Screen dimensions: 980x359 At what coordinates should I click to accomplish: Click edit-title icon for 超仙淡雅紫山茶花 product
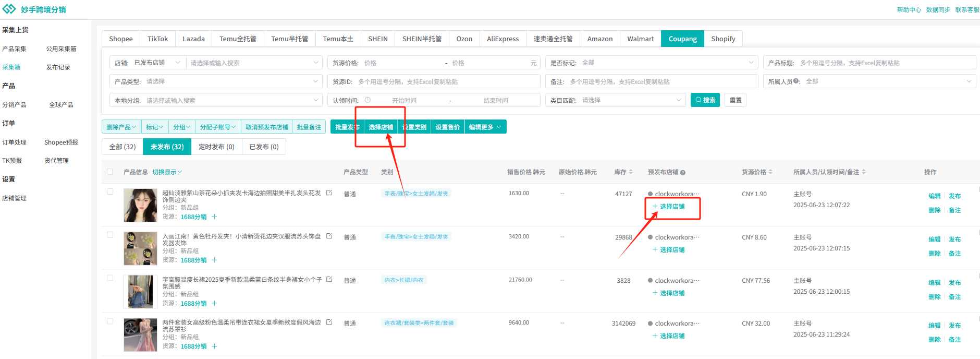[329, 193]
